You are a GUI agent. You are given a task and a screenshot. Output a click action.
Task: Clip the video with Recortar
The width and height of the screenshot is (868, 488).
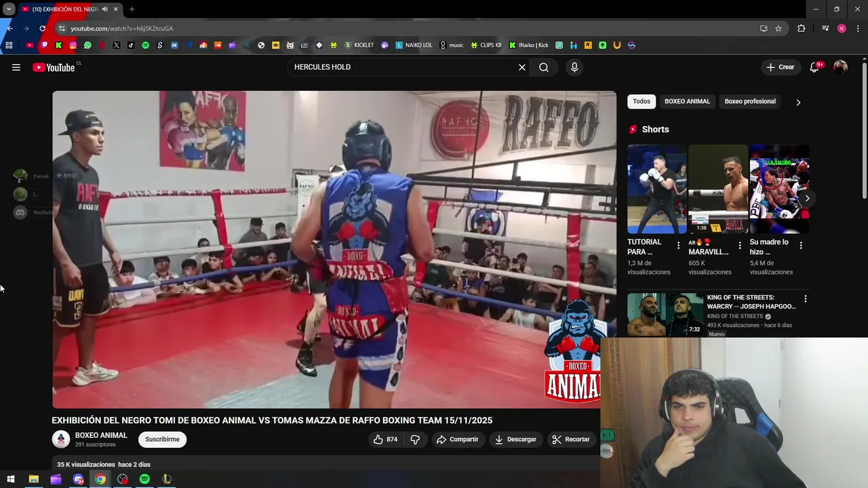571,439
